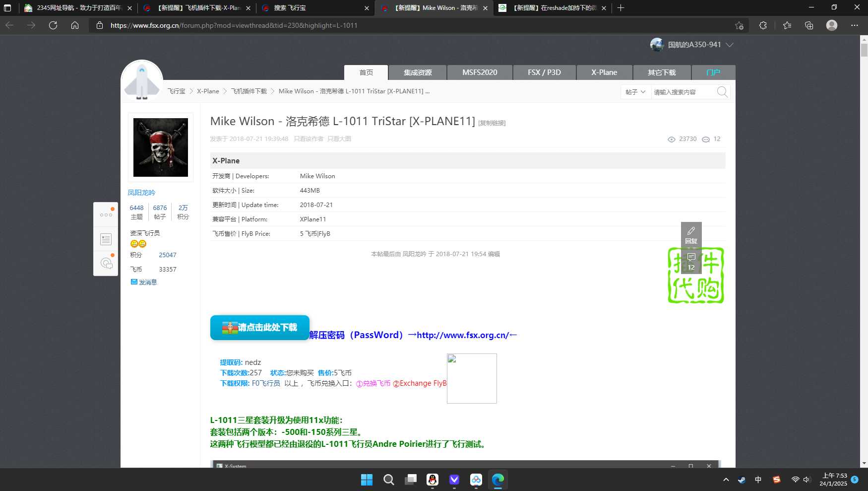This screenshot has height=491, width=868.
Task: Open Windows taskbar search
Action: 389,480
